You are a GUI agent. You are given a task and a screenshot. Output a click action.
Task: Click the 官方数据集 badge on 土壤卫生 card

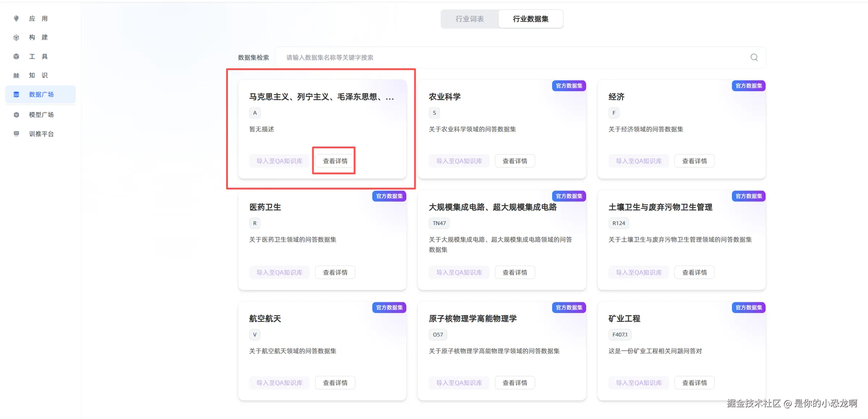click(x=749, y=196)
